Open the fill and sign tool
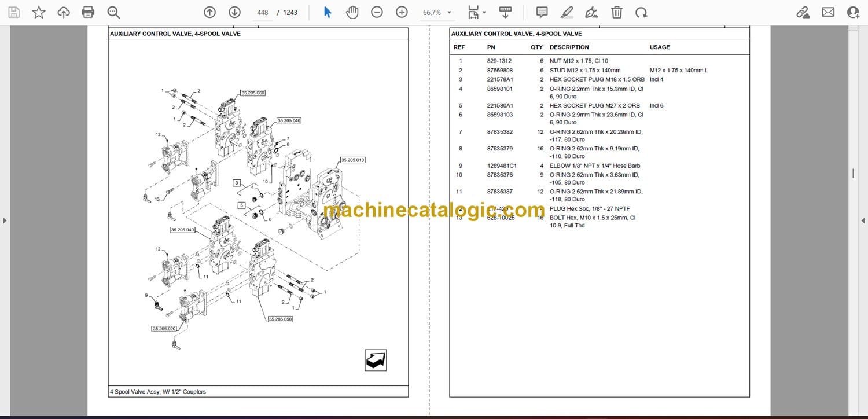868x419 pixels. coord(592,12)
